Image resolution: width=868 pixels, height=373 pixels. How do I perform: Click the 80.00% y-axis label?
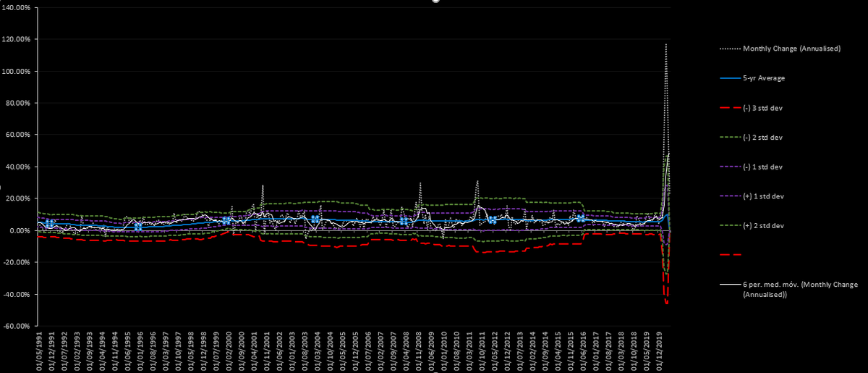coord(17,103)
